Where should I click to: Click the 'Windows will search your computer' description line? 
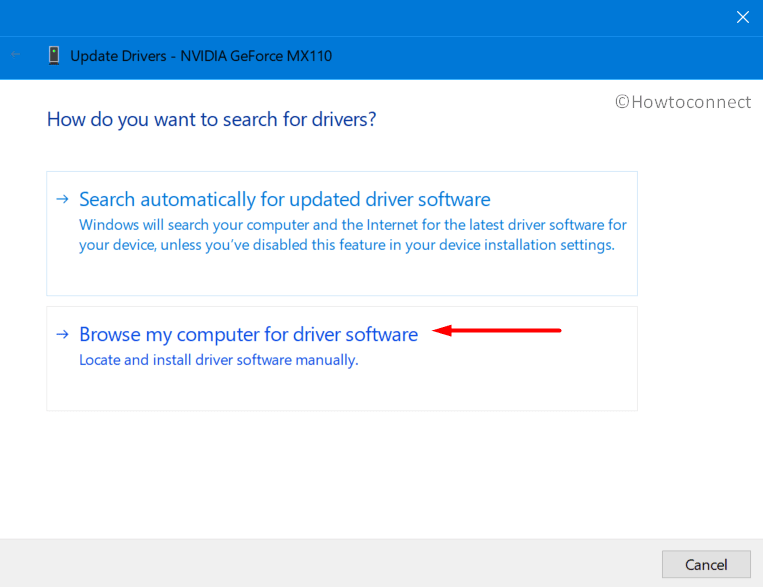click(x=352, y=225)
